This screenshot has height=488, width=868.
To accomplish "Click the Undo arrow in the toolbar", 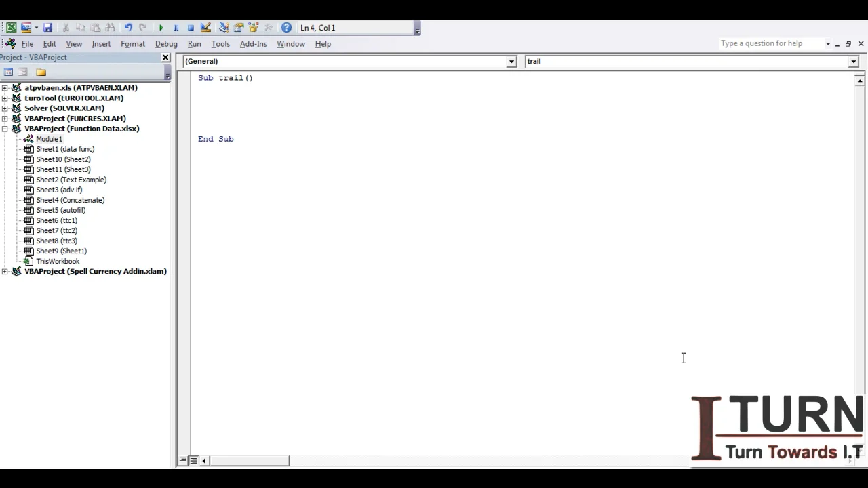I will pos(128,28).
